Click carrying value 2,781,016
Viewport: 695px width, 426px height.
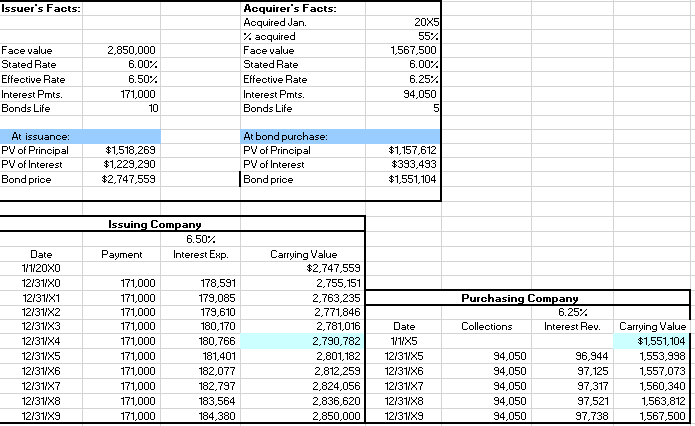[x=338, y=327]
